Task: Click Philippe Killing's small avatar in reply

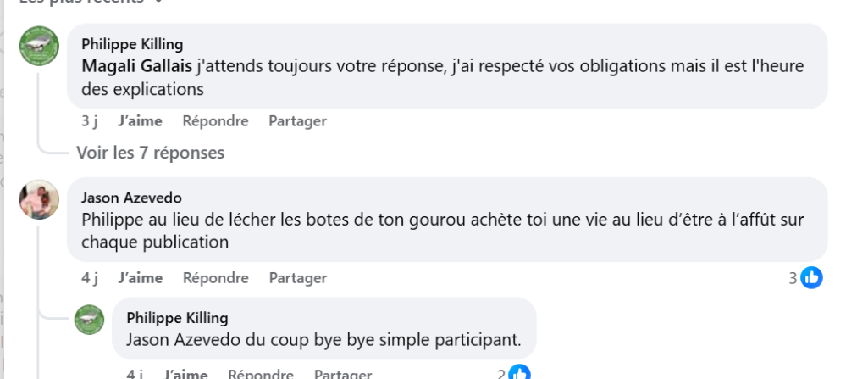Action: pyautogui.click(x=89, y=319)
